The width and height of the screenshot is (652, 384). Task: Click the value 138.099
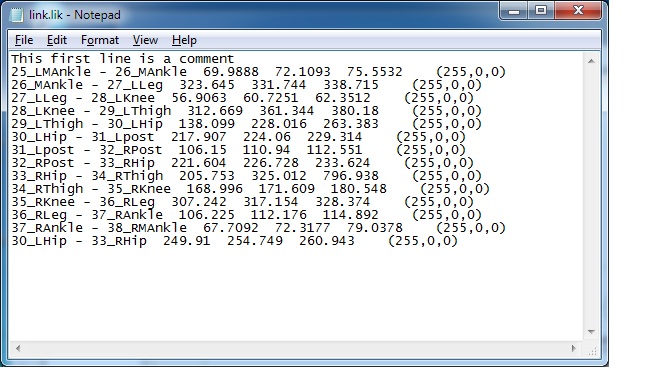207,124
